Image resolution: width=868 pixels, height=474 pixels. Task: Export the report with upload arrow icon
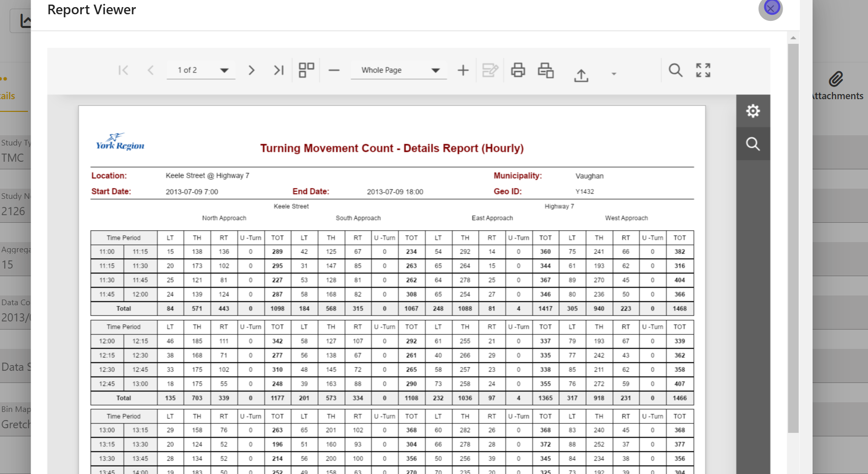click(581, 75)
